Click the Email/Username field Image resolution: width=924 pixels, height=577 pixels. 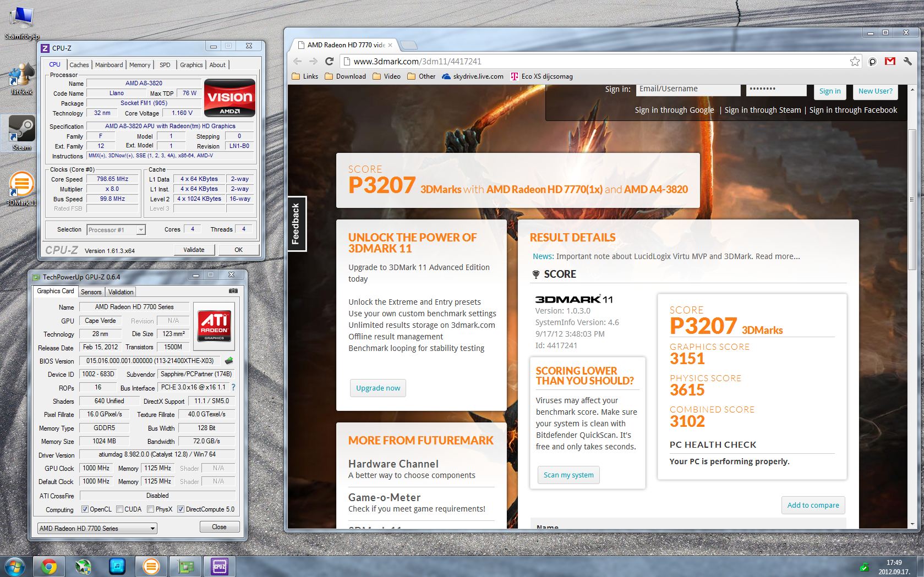688,89
